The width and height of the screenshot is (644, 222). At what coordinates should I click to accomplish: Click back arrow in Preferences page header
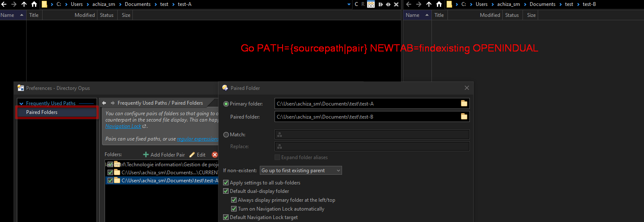104,103
